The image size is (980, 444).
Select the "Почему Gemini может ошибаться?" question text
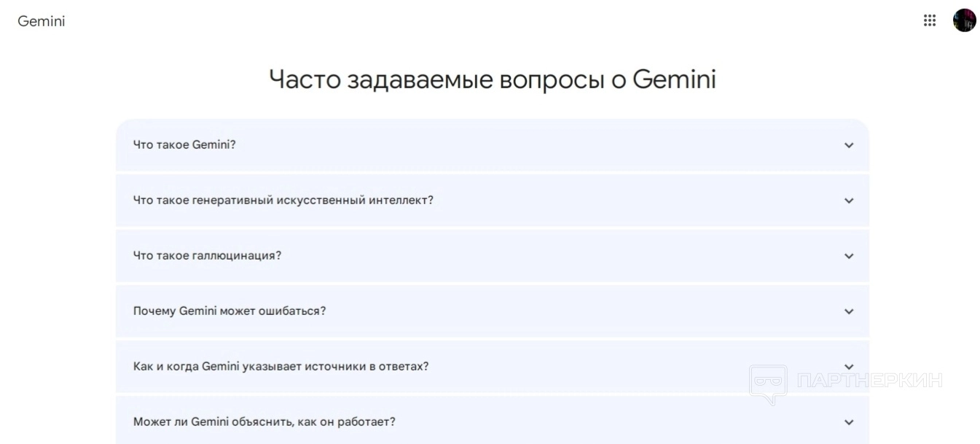coord(230,311)
